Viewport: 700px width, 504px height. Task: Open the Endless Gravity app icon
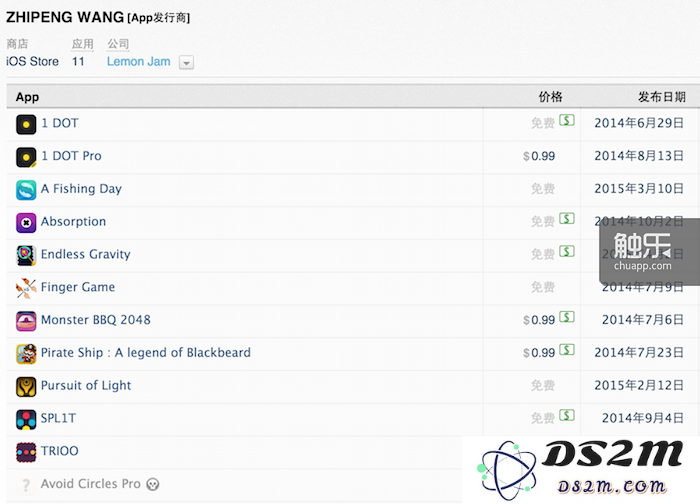click(26, 256)
